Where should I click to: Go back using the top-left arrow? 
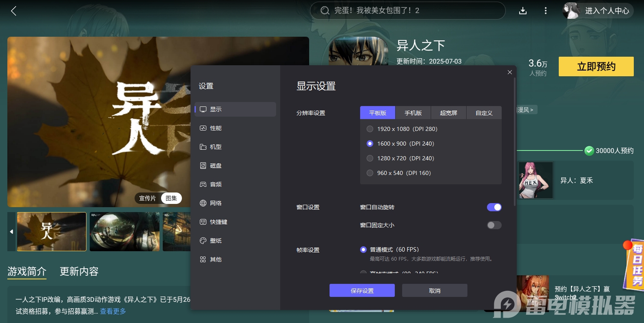[13, 11]
